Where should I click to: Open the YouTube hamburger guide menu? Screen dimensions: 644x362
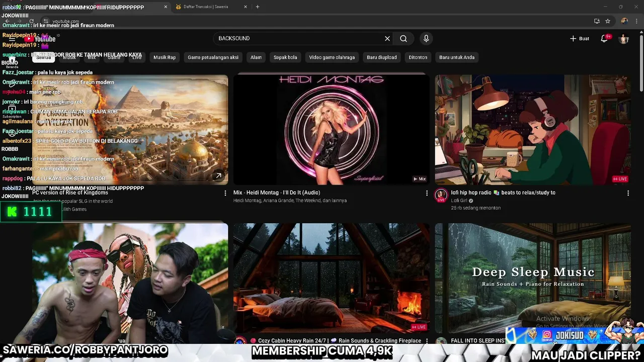12,39
